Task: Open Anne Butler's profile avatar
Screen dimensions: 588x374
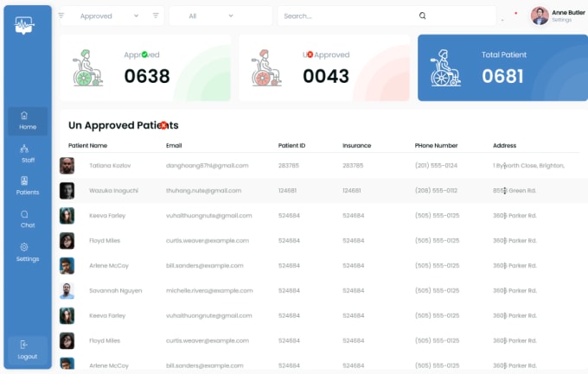Action: coord(540,16)
